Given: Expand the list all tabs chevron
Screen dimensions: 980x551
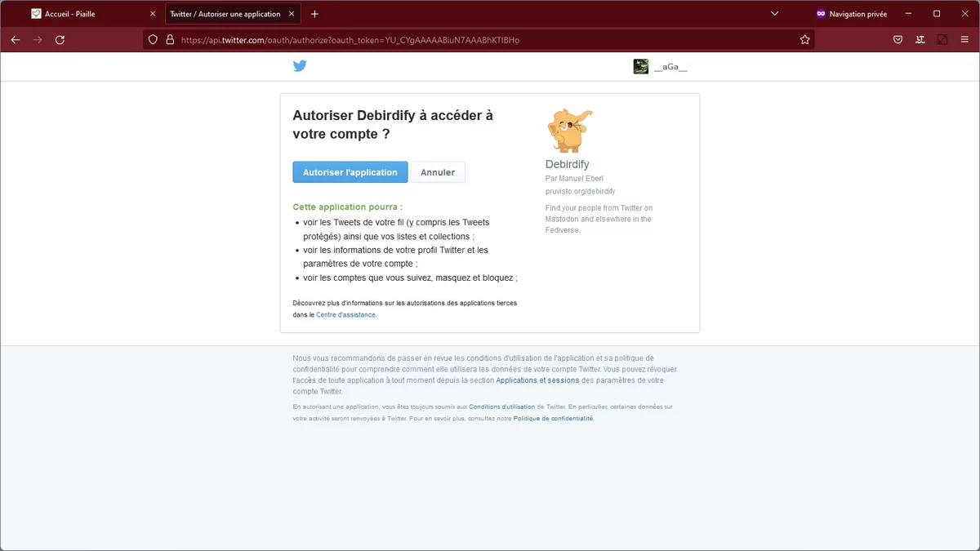Looking at the screenshot, I should 775,14.
